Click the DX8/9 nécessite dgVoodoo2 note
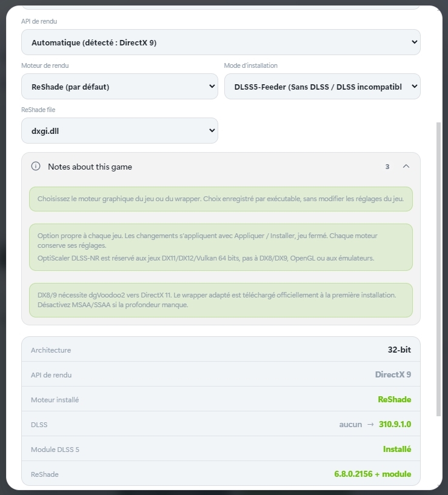This screenshot has height=495, width=448. point(221,301)
